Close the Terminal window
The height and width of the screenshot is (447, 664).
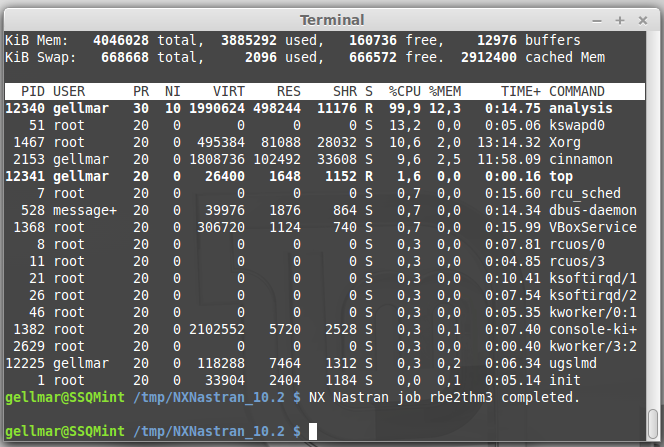(643, 20)
